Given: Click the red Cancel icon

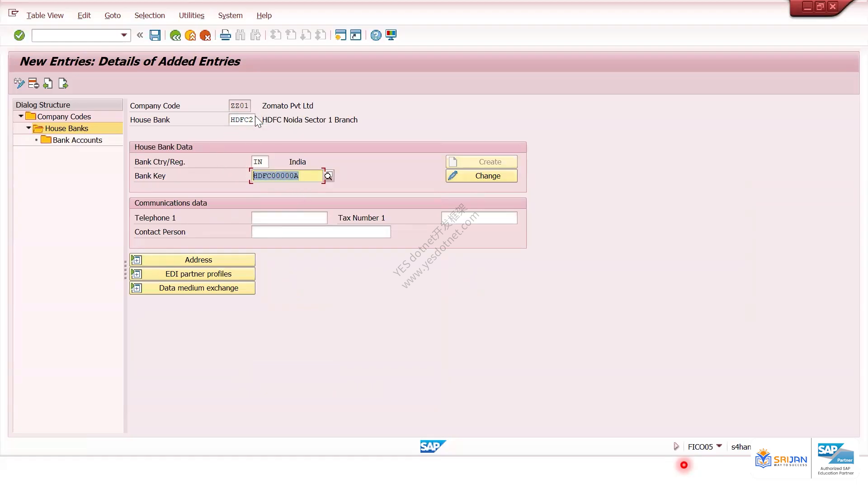Looking at the screenshot, I should (x=205, y=35).
